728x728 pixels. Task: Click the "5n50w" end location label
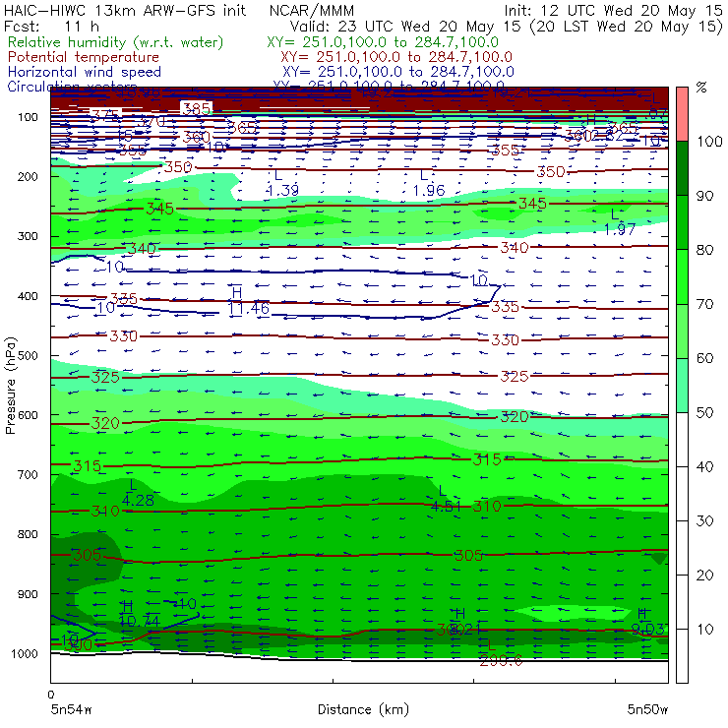647,709
